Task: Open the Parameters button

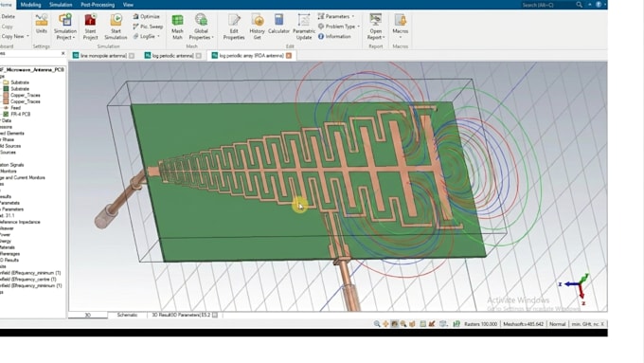Action: (x=334, y=16)
